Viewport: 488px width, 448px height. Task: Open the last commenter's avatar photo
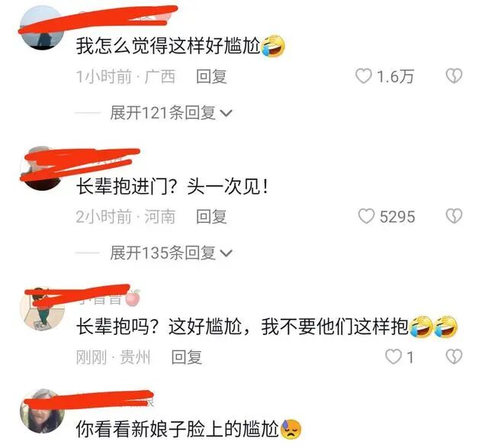point(42,411)
